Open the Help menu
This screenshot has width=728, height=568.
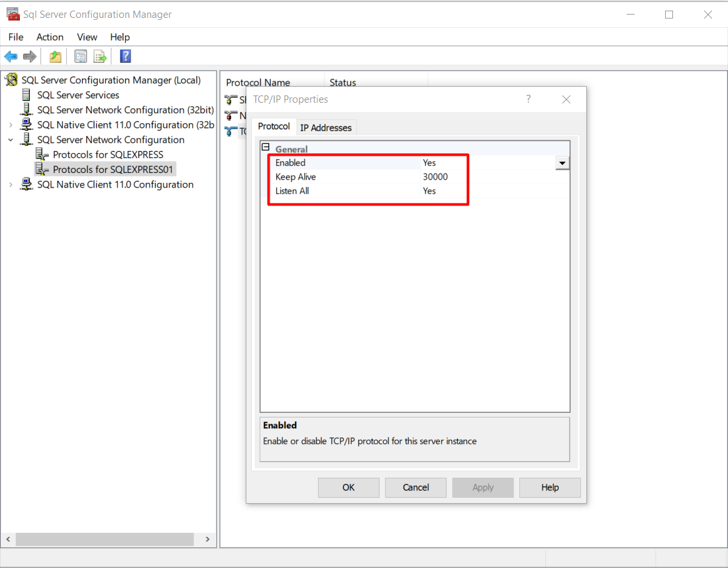click(120, 37)
